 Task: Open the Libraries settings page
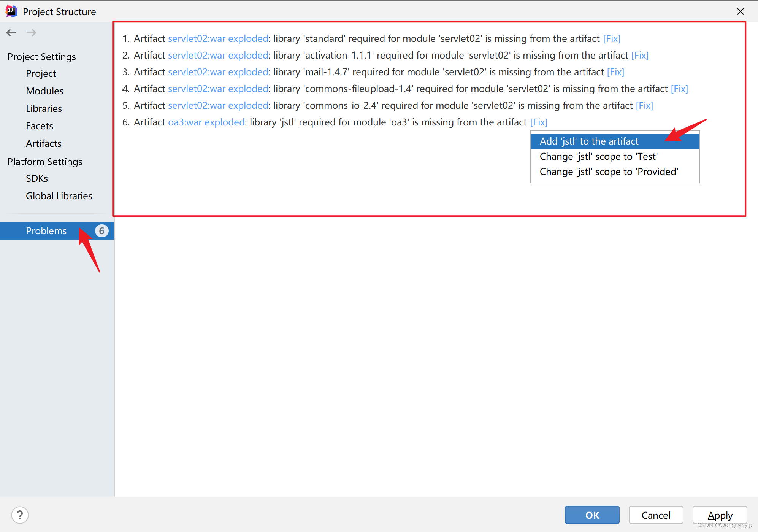[x=44, y=108]
